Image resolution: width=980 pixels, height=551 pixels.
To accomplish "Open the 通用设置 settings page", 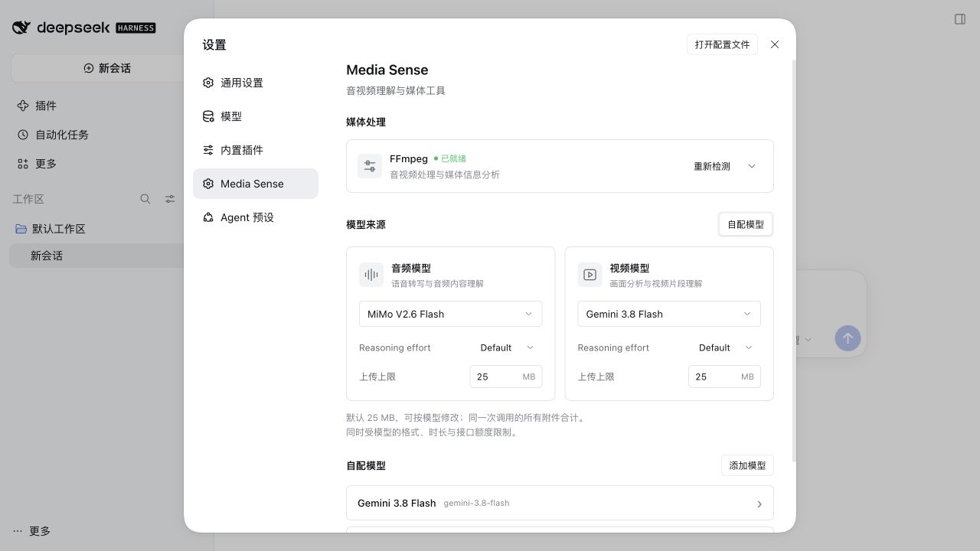I will click(x=256, y=83).
